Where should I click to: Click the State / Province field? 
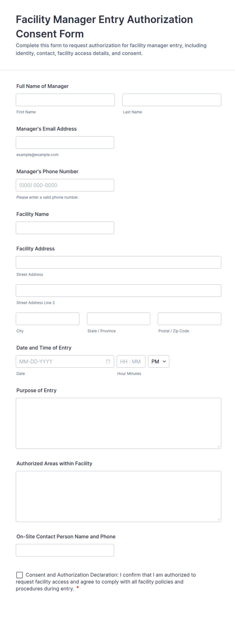pos(119,319)
